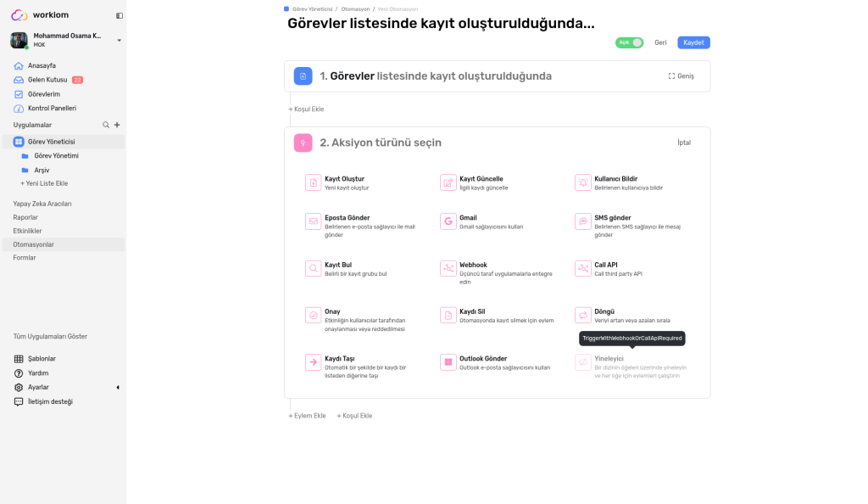
Task: Open the Görev Yöneticisi app entry
Action: coord(63,142)
